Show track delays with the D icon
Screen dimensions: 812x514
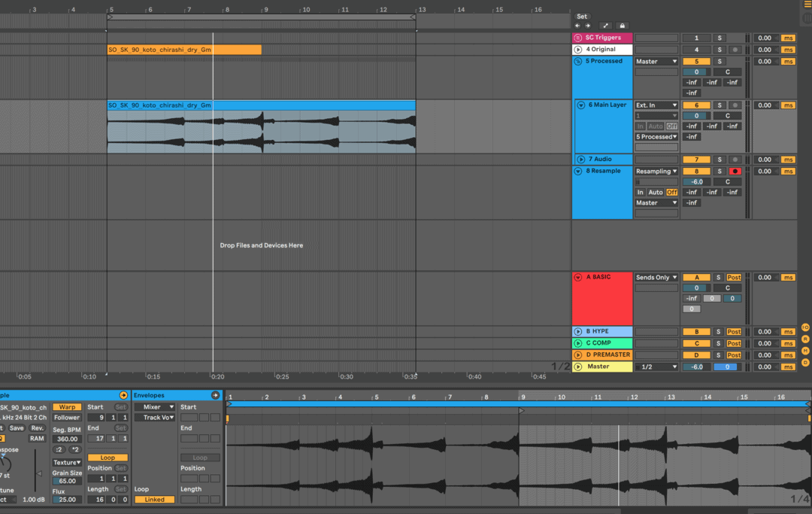[805, 362]
